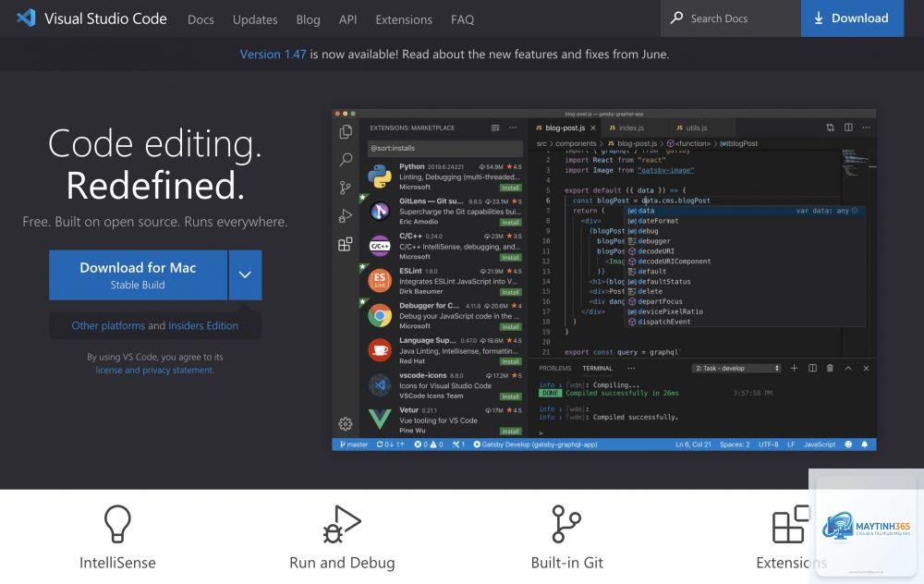
Task: Click the editor minimap
Action: point(858,163)
